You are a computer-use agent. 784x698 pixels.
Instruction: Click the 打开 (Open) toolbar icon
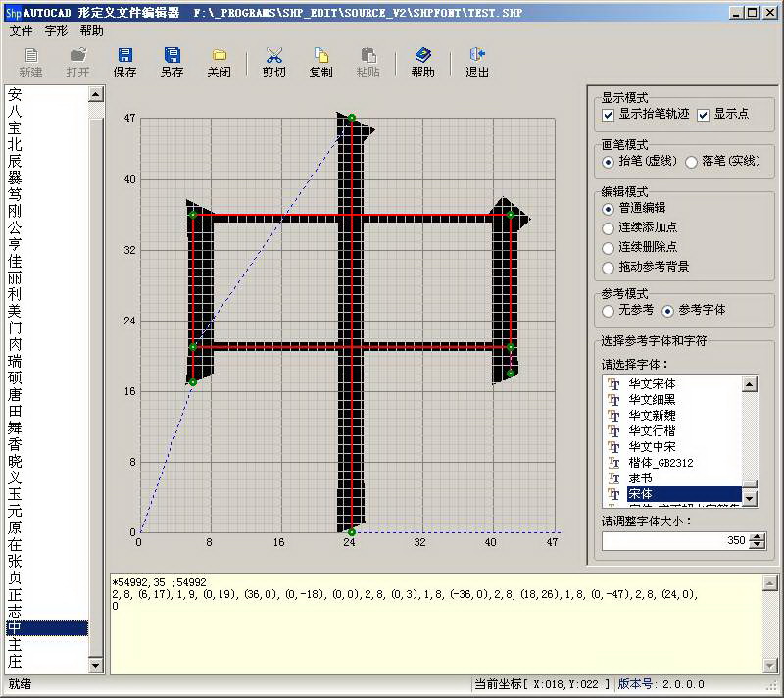78,56
